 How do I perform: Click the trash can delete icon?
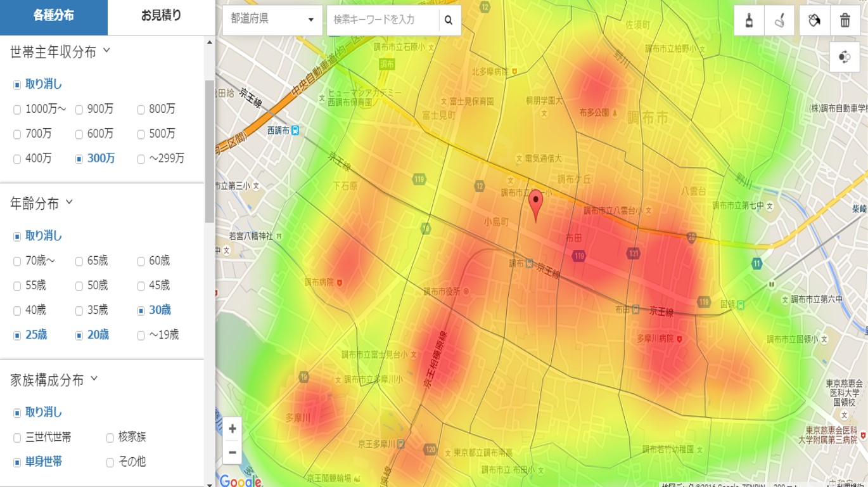click(845, 20)
